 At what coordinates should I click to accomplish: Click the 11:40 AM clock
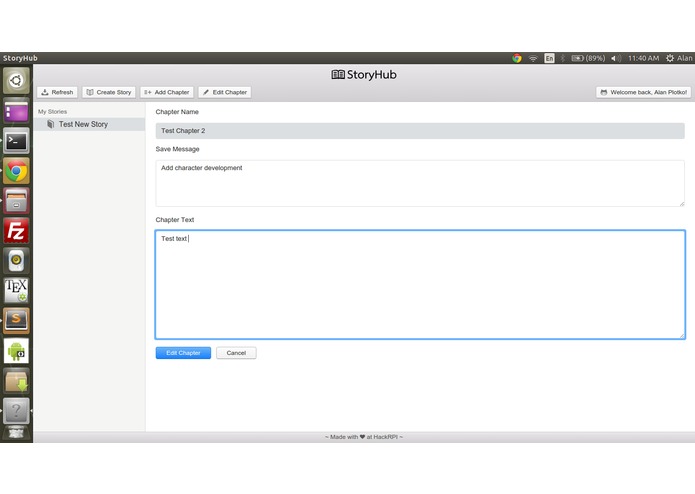[643, 58]
